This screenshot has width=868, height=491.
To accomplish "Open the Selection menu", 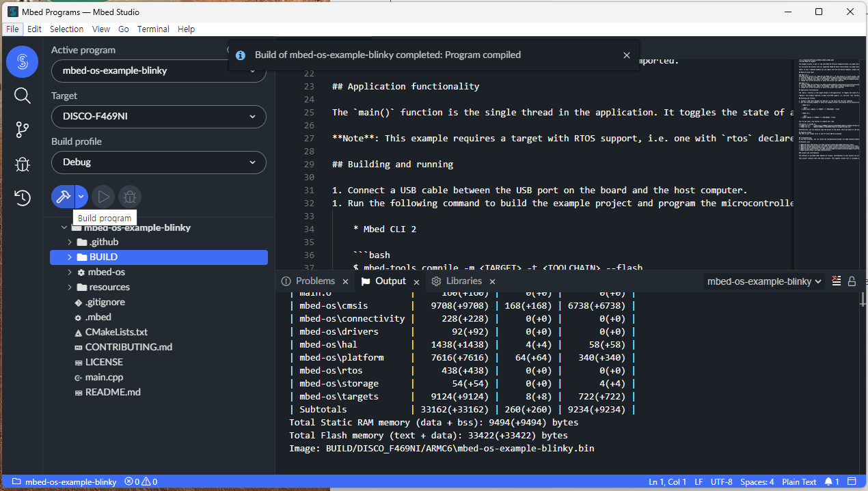I will pyautogui.click(x=66, y=29).
